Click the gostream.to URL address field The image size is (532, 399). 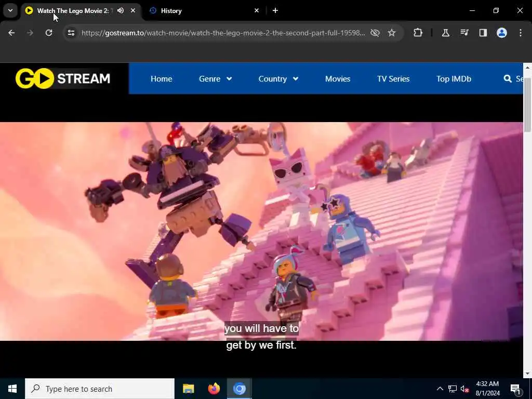[223, 33]
